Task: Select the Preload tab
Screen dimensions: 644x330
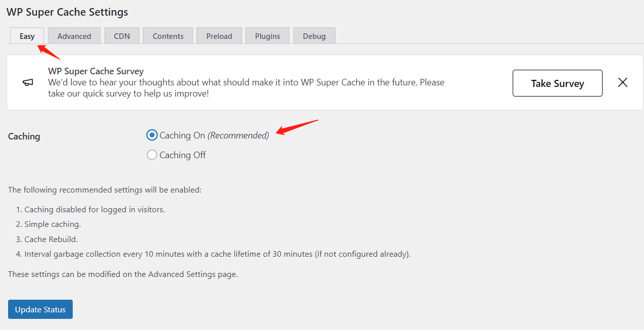Action: point(219,36)
